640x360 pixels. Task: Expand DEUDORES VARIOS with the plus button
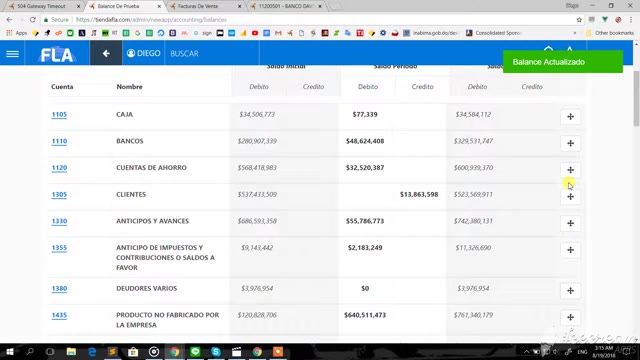tap(570, 291)
